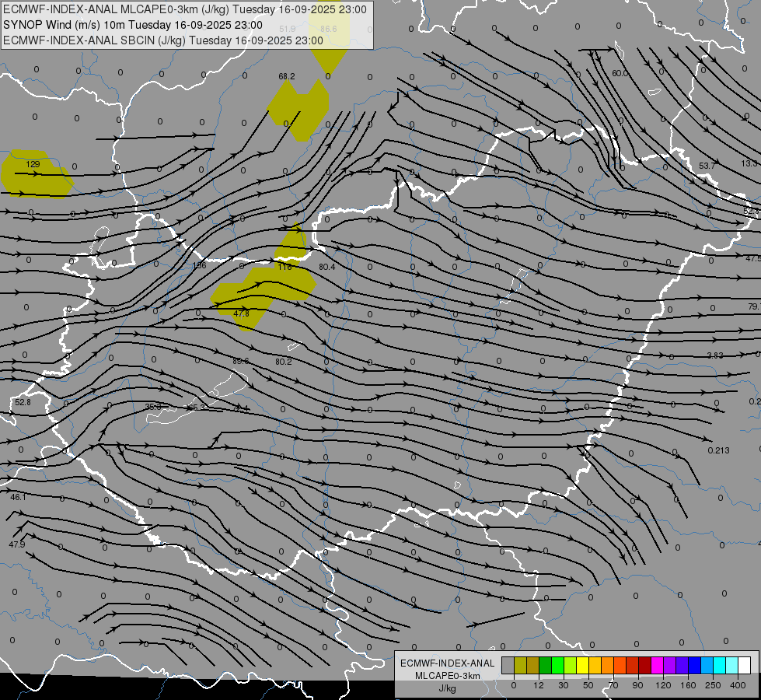Click the legend tick label 90
The image size is (761, 700).
pos(637,685)
